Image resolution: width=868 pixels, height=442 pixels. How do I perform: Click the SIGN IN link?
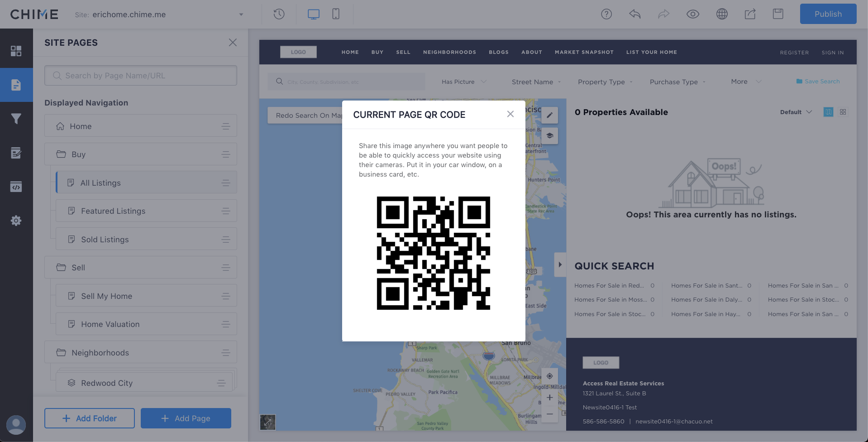tap(833, 53)
